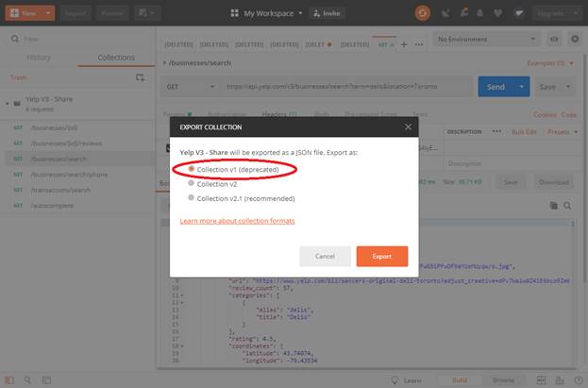The height and width of the screenshot is (388, 588).
Task: Open manage environments gear icon
Action: 575,39
